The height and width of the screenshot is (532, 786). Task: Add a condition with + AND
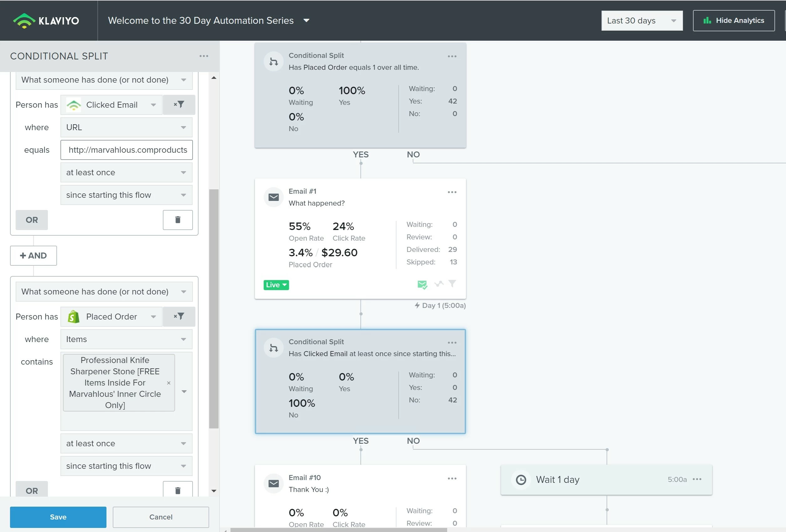pyautogui.click(x=34, y=256)
